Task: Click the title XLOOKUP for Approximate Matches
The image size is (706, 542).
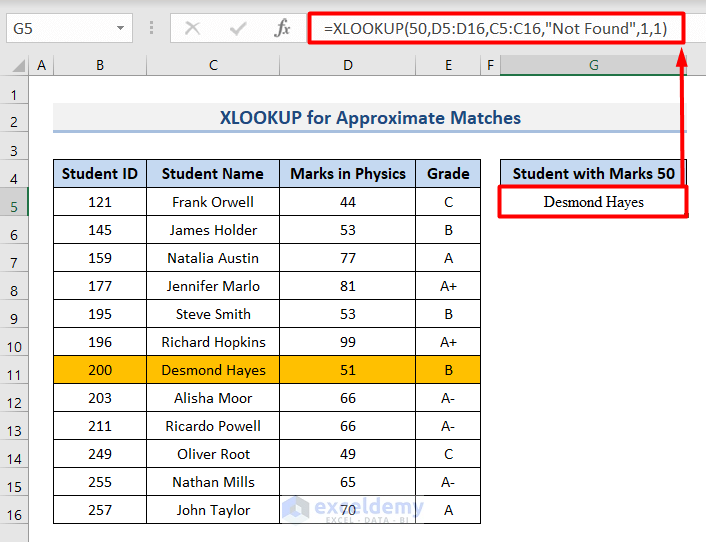Action: (x=370, y=118)
